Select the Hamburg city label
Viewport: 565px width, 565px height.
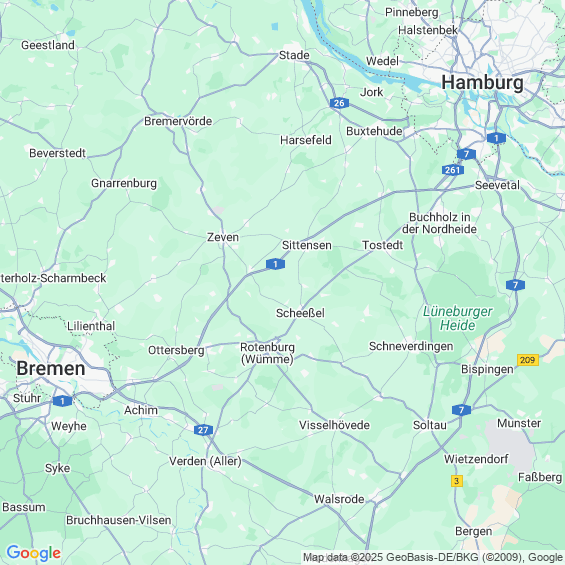click(482, 83)
